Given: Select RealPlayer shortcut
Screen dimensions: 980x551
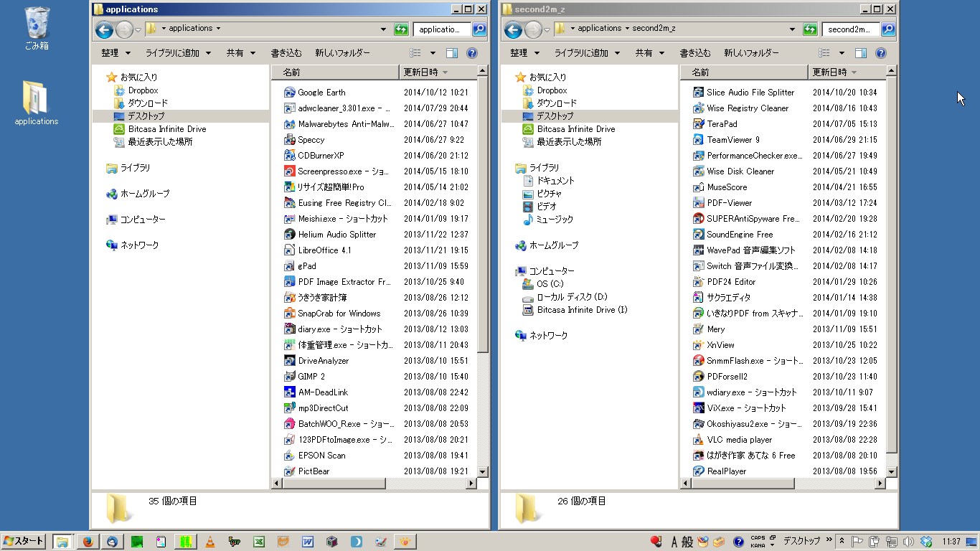Looking at the screenshot, I should pyautogui.click(x=720, y=471).
